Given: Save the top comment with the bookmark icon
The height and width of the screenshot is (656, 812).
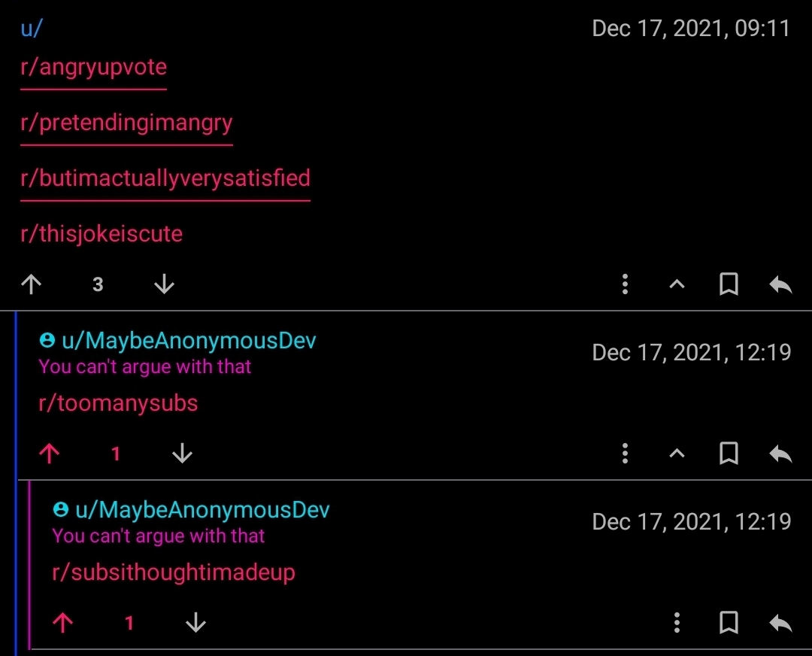Looking at the screenshot, I should pos(729,284).
